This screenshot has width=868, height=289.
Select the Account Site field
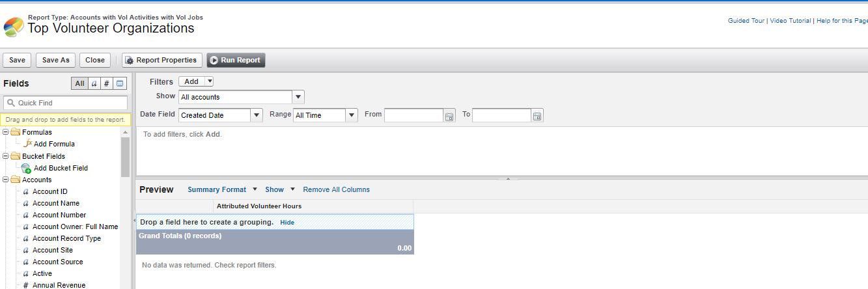pos(53,250)
